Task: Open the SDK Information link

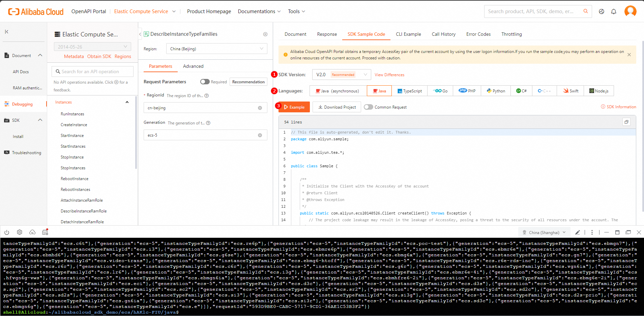Action: [619, 107]
